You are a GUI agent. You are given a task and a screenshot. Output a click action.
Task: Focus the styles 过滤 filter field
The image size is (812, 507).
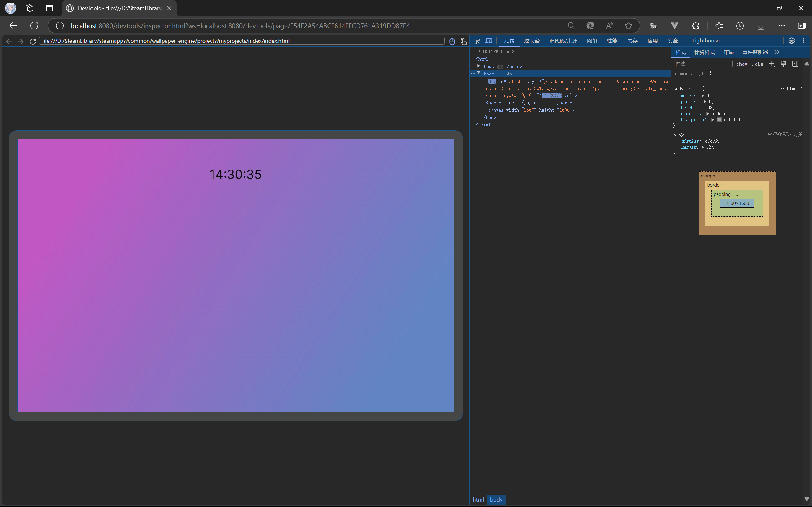tap(703, 64)
